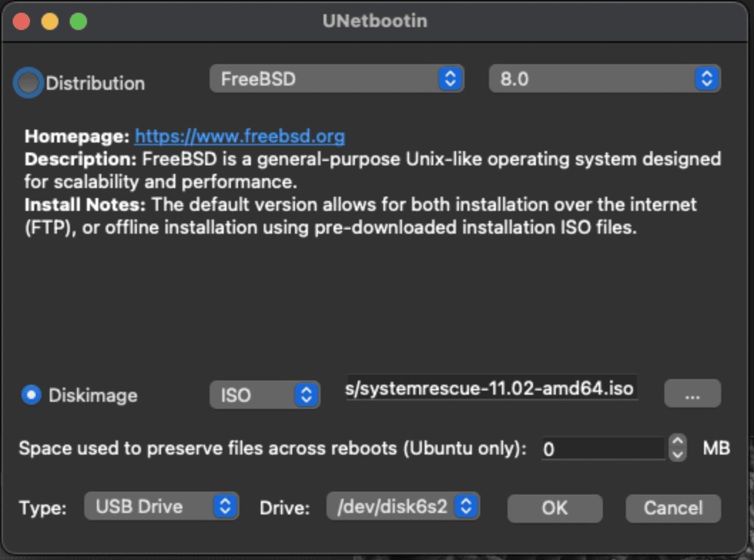Expand the /dev/disk6s2 drive selector
Screen dimensions: 754x560
coord(403,507)
